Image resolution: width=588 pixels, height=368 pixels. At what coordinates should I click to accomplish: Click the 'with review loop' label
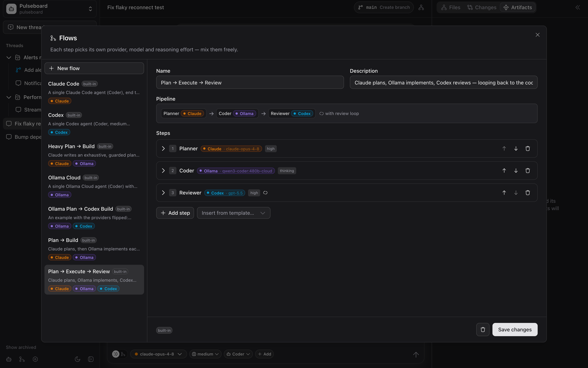pyautogui.click(x=342, y=113)
